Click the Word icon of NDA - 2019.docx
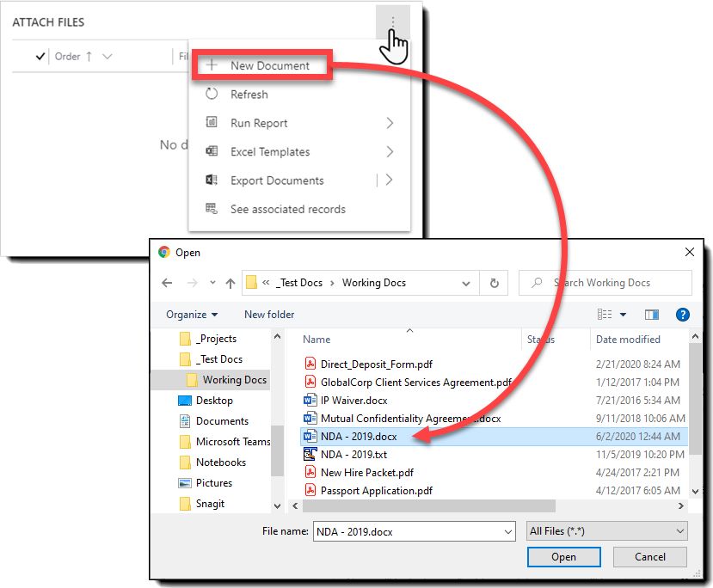The height and width of the screenshot is (588, 713). tap(310, 436)
